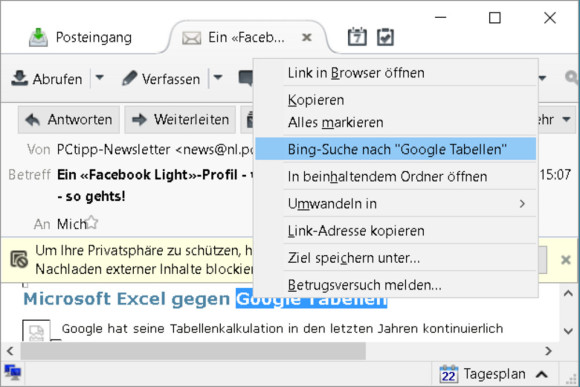Open the Microsoft Excel gegen Google Tabellen link
Screen dimensions: 580x387
(x=205, y=299)
